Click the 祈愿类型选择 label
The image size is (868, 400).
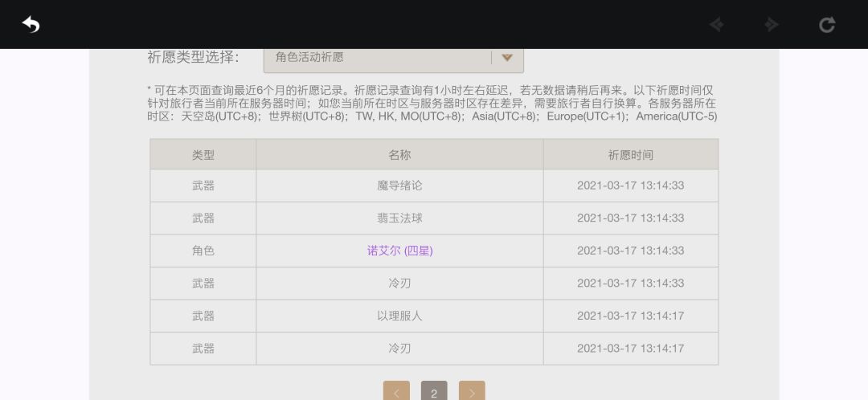coord(193,57)
